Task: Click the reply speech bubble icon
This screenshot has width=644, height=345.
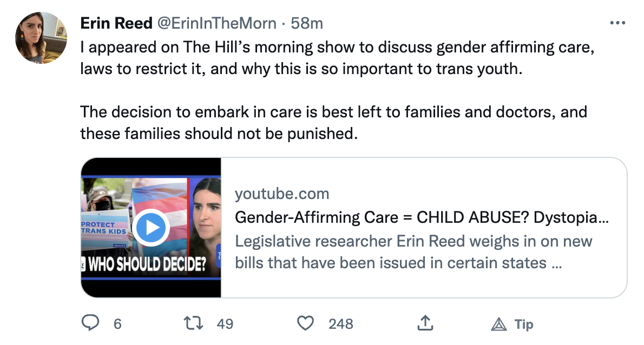Action: [x=89, y=323]
